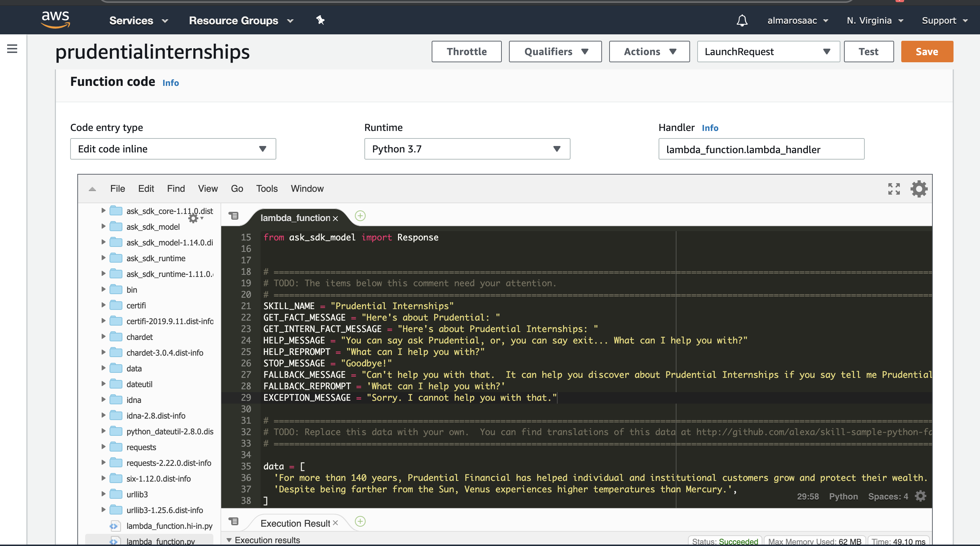Toggle editor fullscreen mode icon

pyautogui.click(x=894, y=189)
